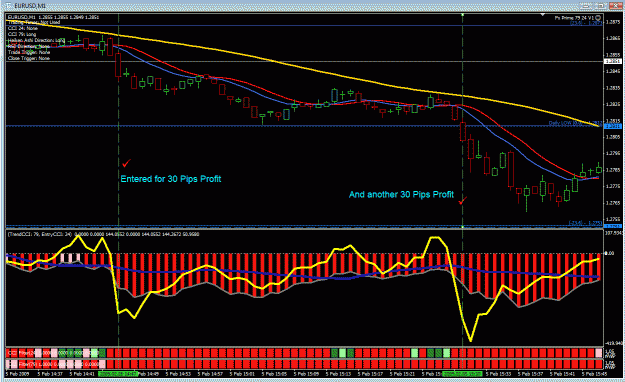Click the '5 Feb 15:13' time label

tap(338, 374)
